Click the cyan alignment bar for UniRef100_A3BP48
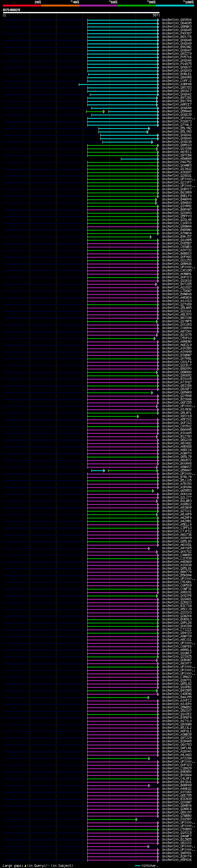Screen dimensions: 197x868 click(x=119, y=84)
